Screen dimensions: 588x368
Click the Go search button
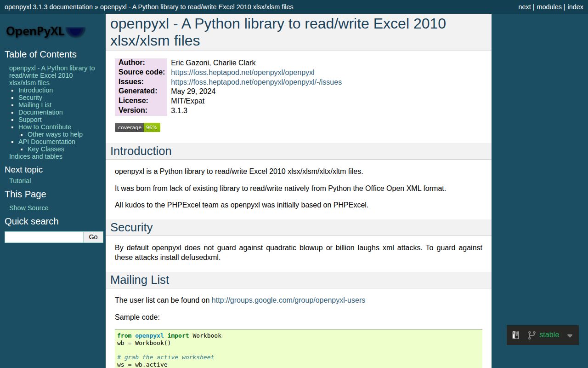(93, 237)
